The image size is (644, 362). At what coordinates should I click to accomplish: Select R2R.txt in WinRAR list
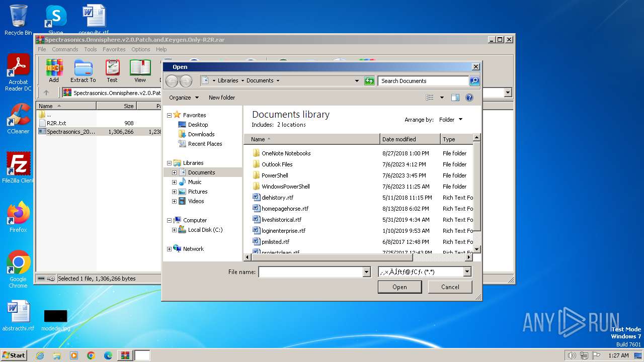pos(56,123)
